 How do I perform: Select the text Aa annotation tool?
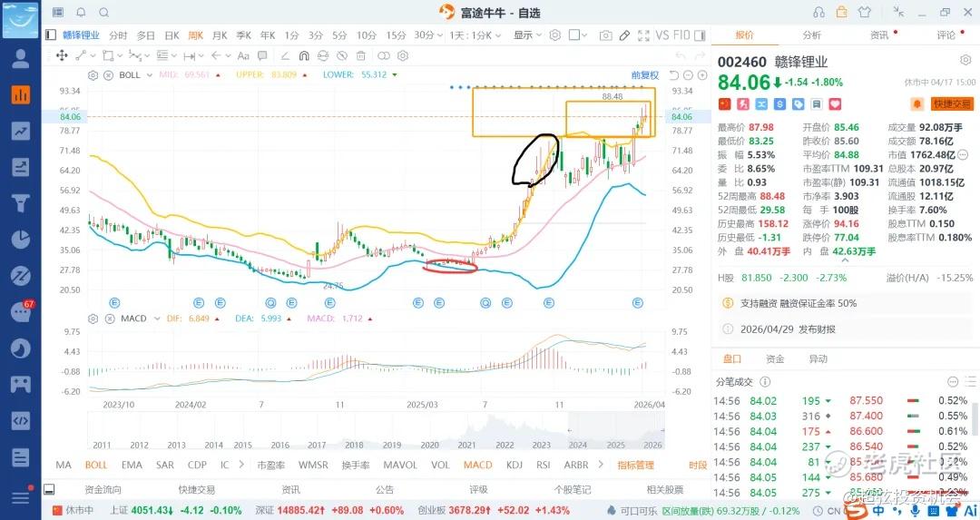click(x=244, y=55)
